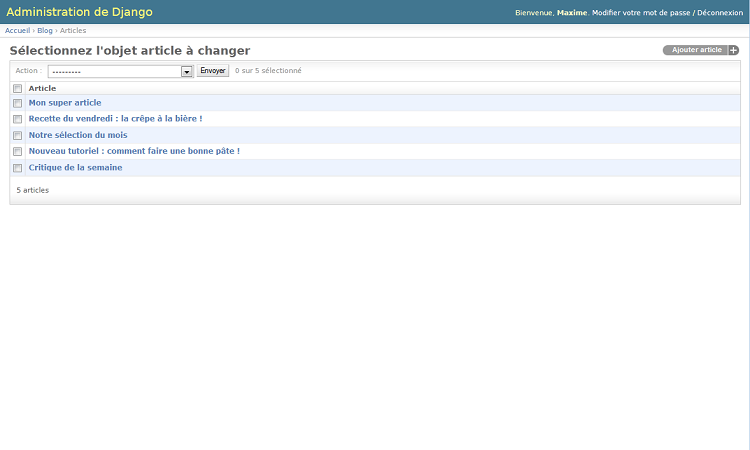Viewport: 750px width, 450px height.
Task: Click the Ajouter article link text
Action: 696,50
